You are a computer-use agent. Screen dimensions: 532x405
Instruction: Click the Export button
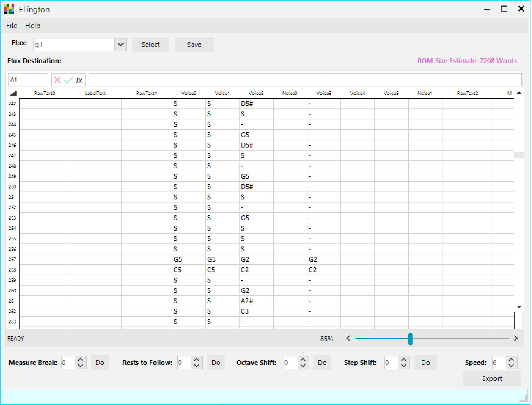[x=492, y=378]
